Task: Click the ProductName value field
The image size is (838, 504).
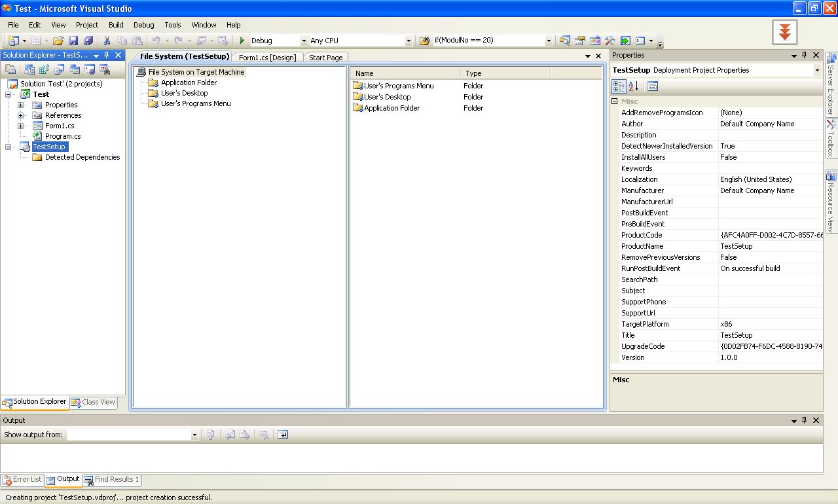Action: point(770,246)
